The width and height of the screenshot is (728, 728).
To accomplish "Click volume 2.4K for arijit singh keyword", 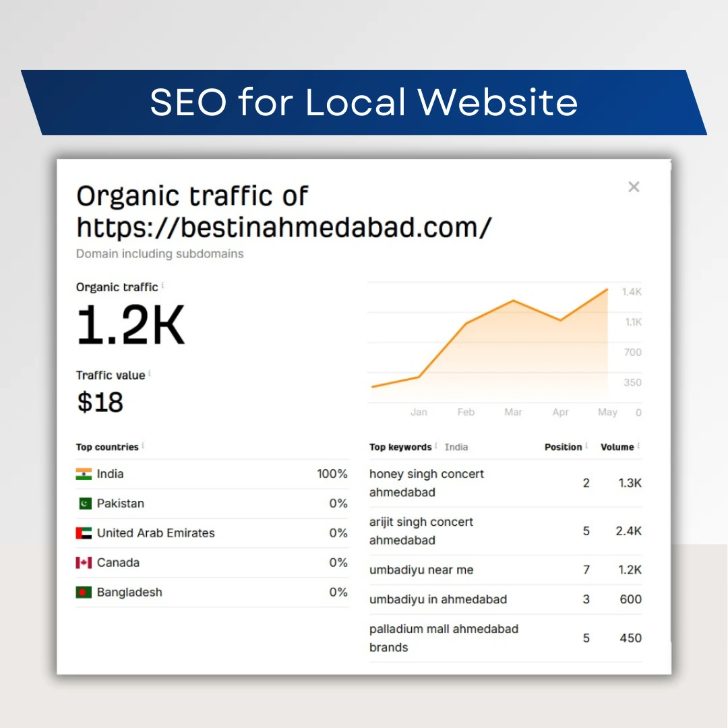I will click(628, 530).
